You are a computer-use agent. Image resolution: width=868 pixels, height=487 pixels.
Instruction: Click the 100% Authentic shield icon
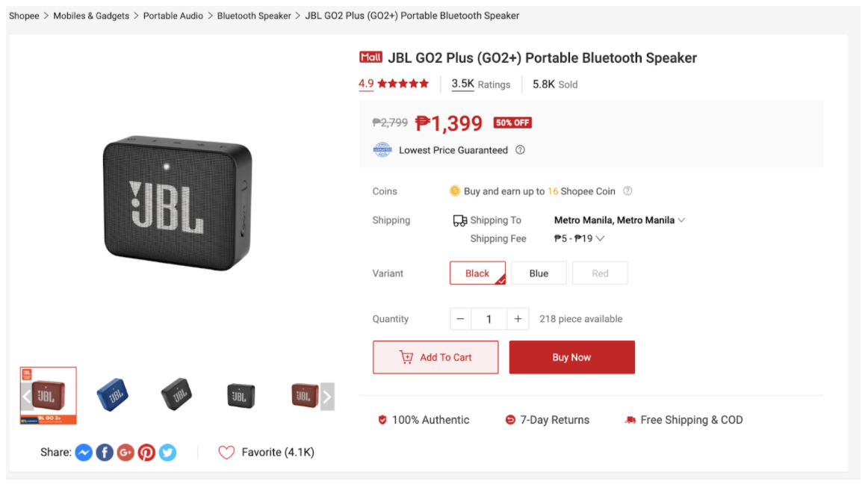382,420
